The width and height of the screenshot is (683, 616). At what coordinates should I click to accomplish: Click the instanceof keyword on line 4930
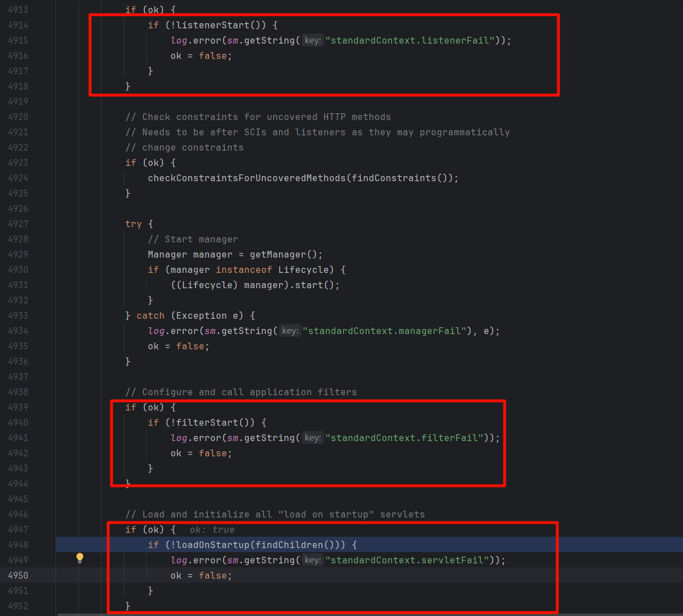coord(244,269)
